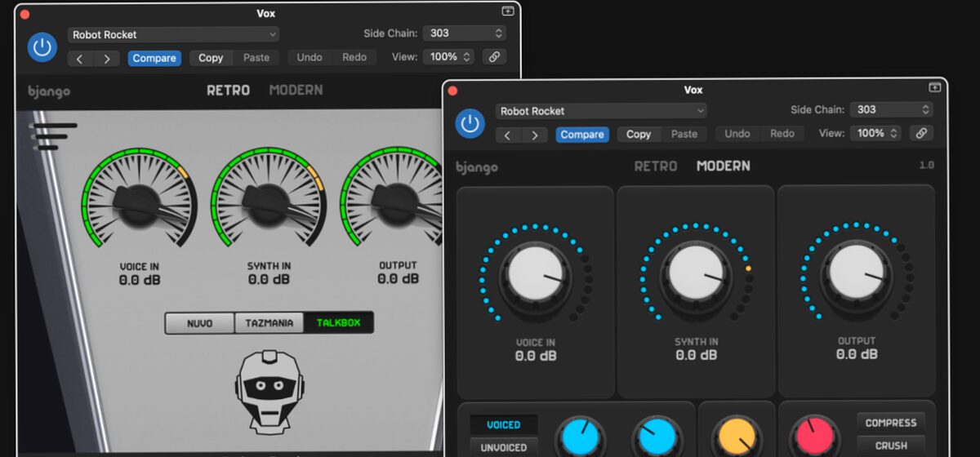The height and width of the screenshot is (457, 980).
Task: Enable VOICED button in modern window
Action: point(503,425)
